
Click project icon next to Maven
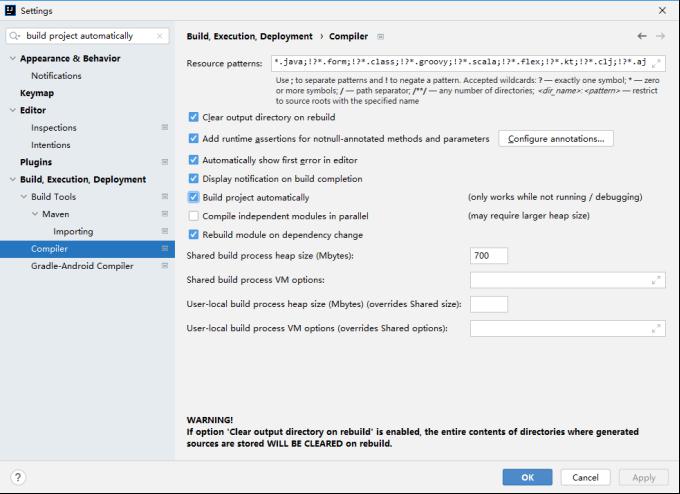(x=165, y=214)
